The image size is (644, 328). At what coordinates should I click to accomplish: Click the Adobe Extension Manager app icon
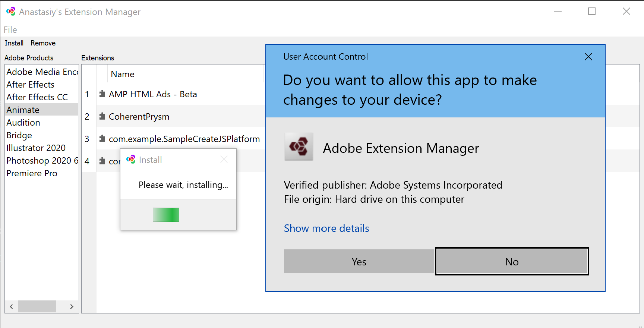coord(299,146)
